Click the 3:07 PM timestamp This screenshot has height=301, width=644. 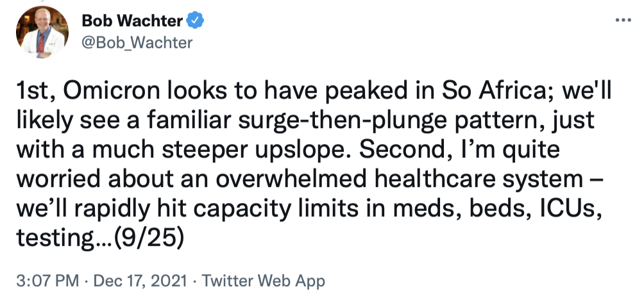tap(48, 281)
